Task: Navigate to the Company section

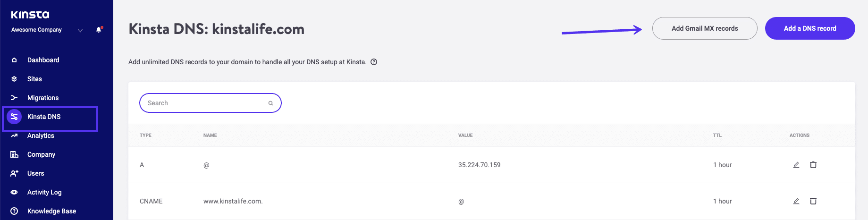Action: [x=41, y=154]
